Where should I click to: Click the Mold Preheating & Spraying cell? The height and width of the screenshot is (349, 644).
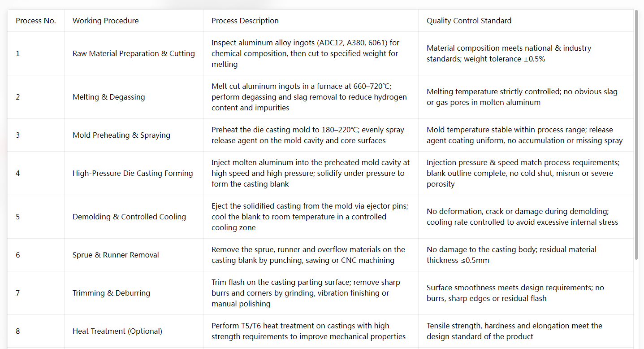[134, 135]
